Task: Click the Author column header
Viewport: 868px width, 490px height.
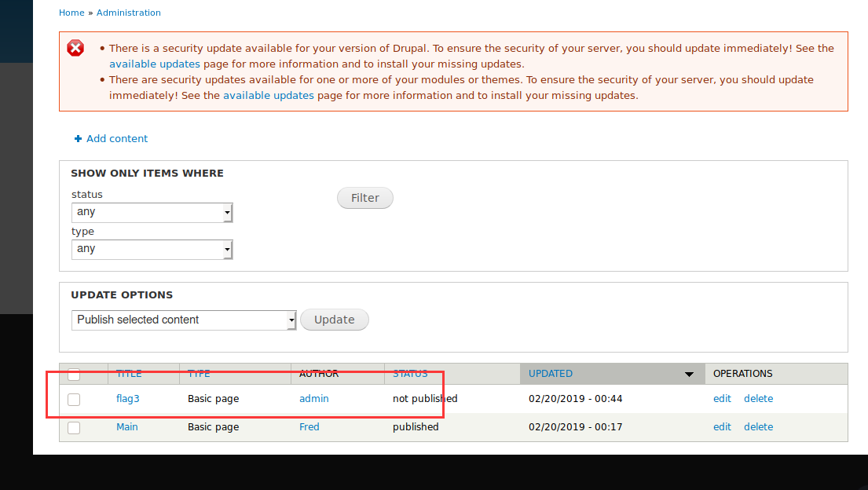Action: (x=319, y=374)
